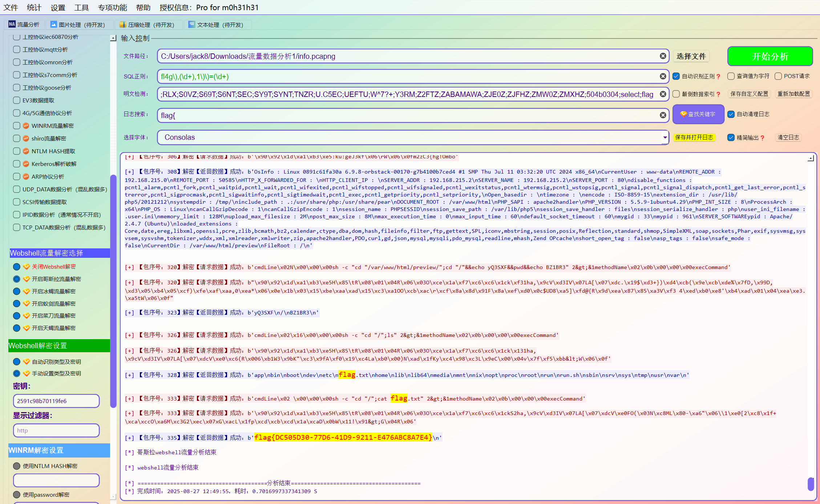Screen dimensions: 820x504
Task: Toggle 自动清理日志 checkbox
Action: point(731,114)
